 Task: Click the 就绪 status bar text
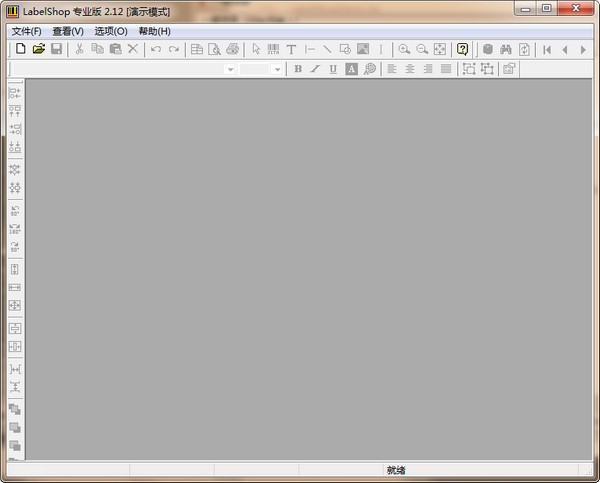pyautogui.click(x=396, y=470)
